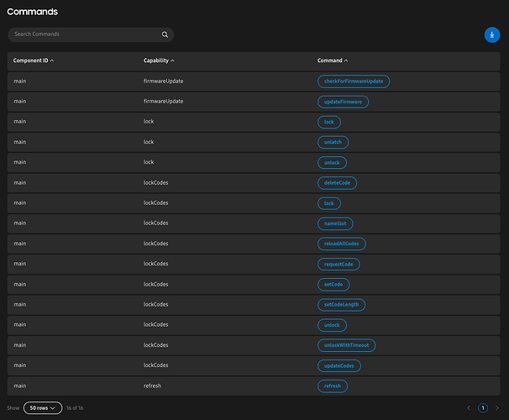Focus the Search Commands field

(x=91, y=34)
